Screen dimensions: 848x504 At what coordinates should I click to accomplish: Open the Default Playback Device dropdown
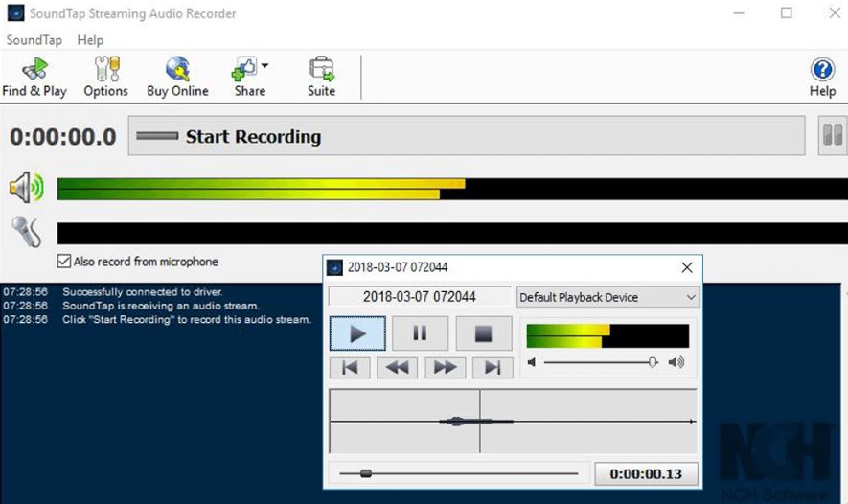click(607, 297)
